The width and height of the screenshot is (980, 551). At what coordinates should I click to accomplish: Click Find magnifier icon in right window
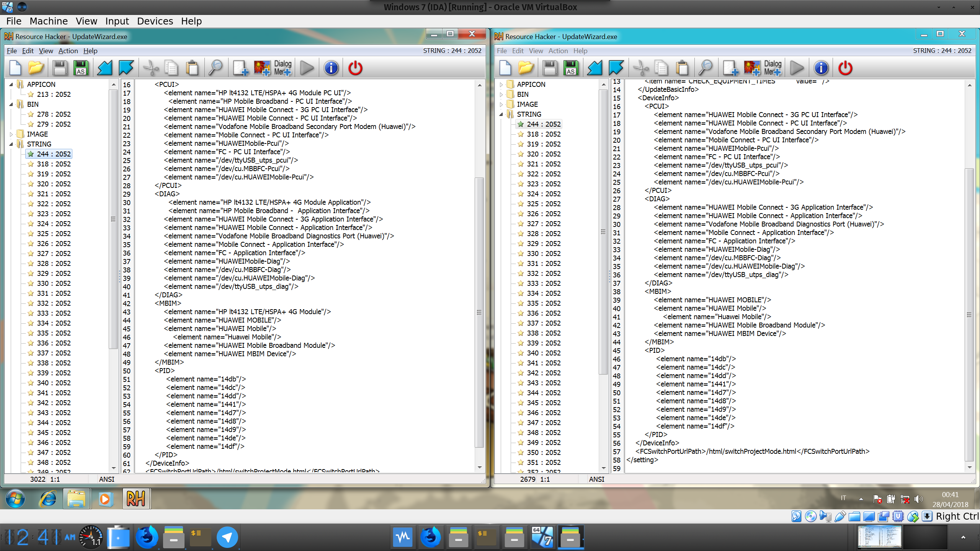coord(706,68)
